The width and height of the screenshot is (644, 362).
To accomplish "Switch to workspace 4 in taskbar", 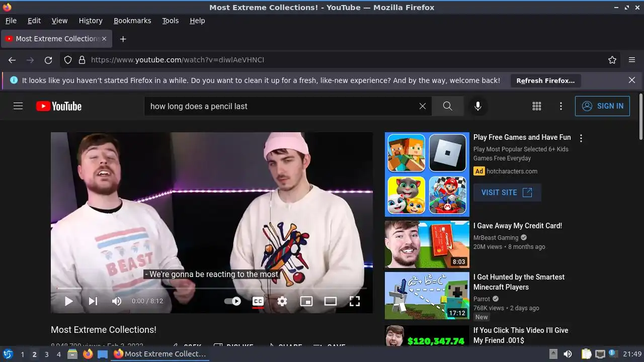I will 58,354.
